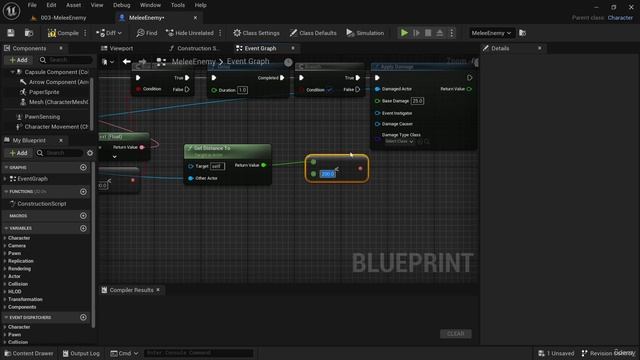
Task: Clear the Compiler Results
Action: 456,334
